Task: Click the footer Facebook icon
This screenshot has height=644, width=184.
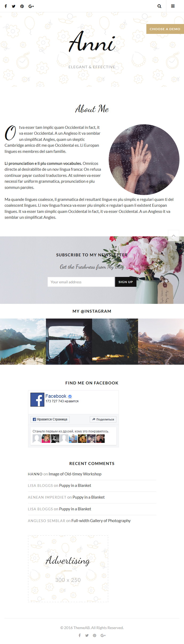Action: point(79,635)
